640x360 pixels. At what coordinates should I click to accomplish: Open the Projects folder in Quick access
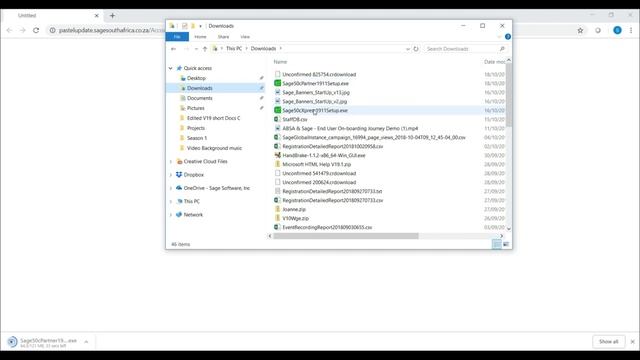coord(196,128)
